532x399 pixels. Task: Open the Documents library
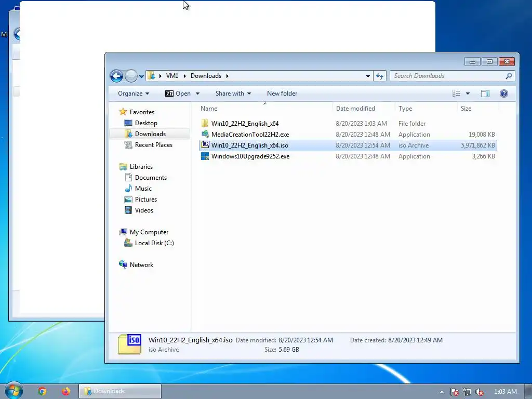(151, 178)
